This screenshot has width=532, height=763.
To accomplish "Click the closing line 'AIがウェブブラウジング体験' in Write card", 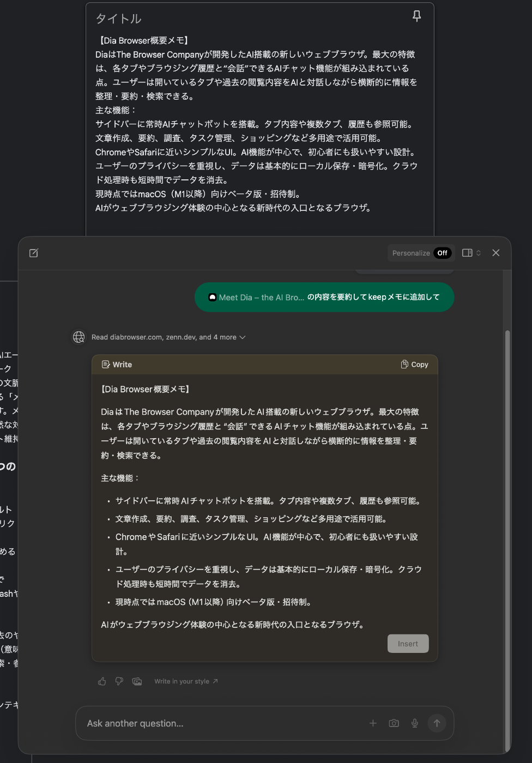I will [x=234, y=625].
